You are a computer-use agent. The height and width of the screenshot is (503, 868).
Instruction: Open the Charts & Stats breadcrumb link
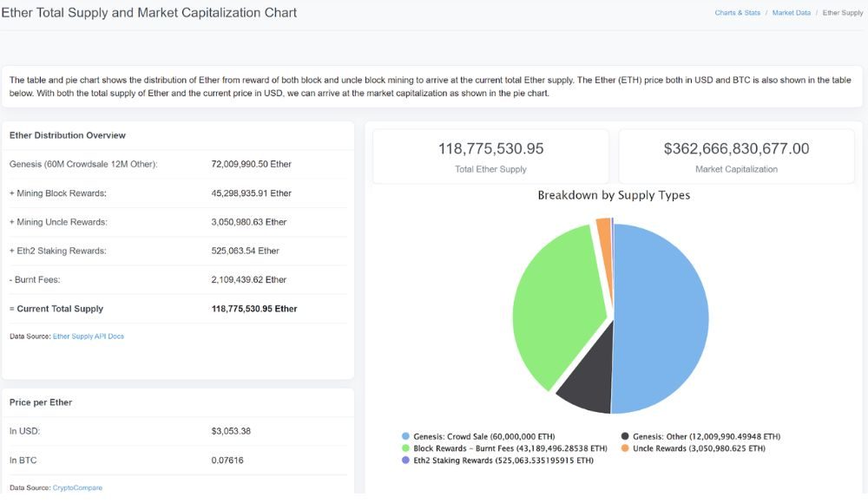click(737, 13)
